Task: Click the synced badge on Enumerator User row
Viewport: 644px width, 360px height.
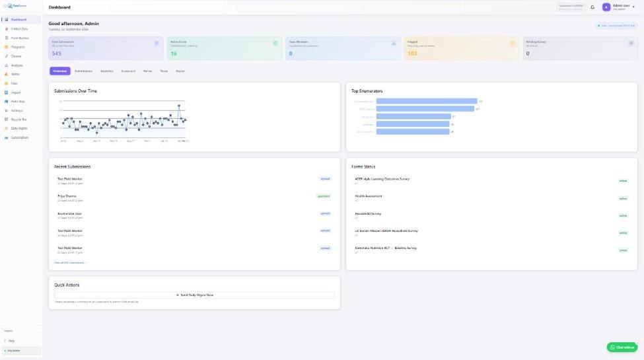Action: coord(325,214)
